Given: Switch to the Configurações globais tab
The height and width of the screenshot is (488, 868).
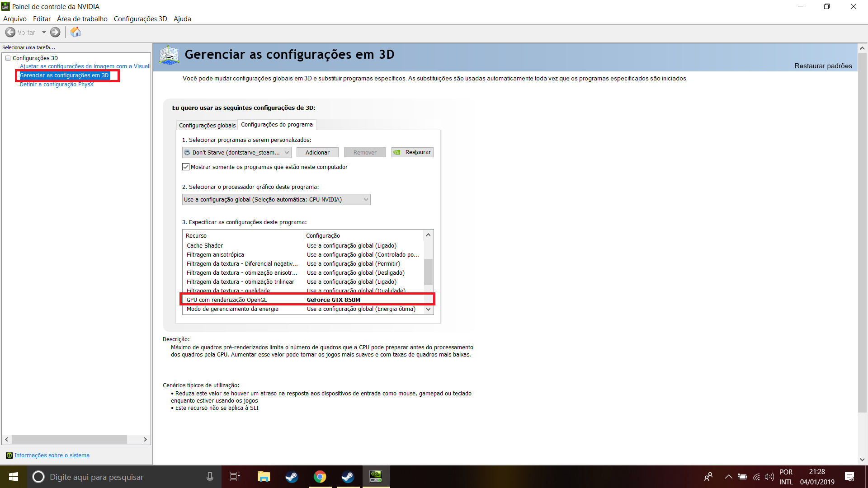Looking at the screenshot, I should click(x=207, y=126).
